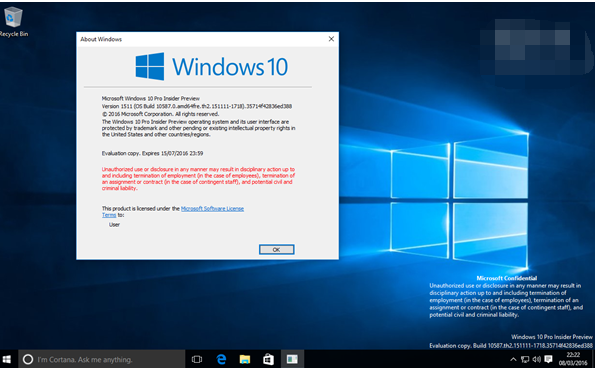Click the red 'Unauthorized use or disclosure' text
This screenshot has width=596, height=368.
[198, 179]
